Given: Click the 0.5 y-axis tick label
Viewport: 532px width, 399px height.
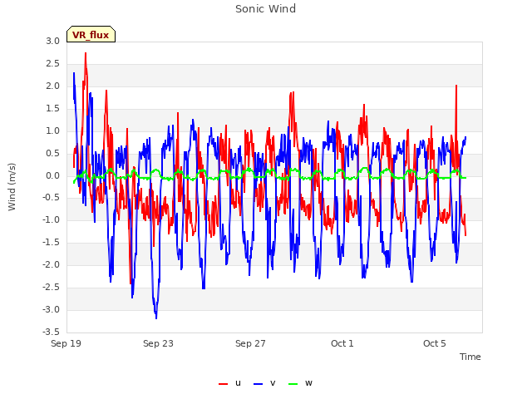Looking at the screenshot, I should point(53,153).
